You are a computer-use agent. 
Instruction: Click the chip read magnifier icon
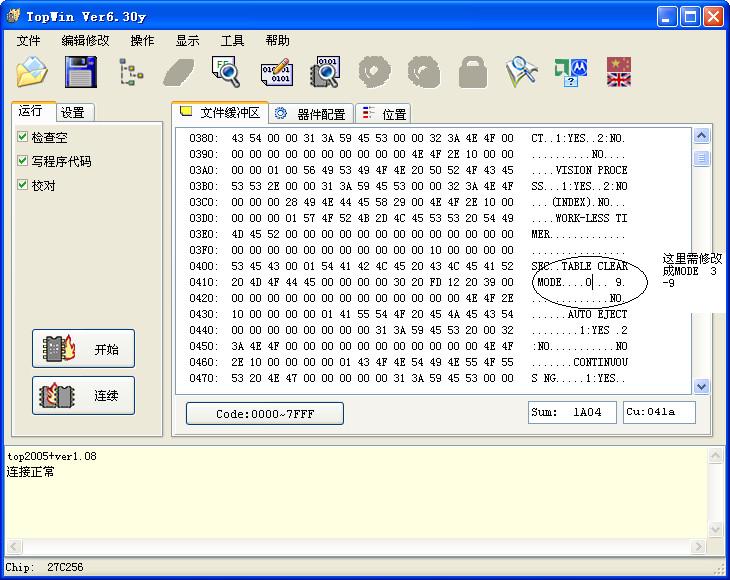[x=325, y=72]
